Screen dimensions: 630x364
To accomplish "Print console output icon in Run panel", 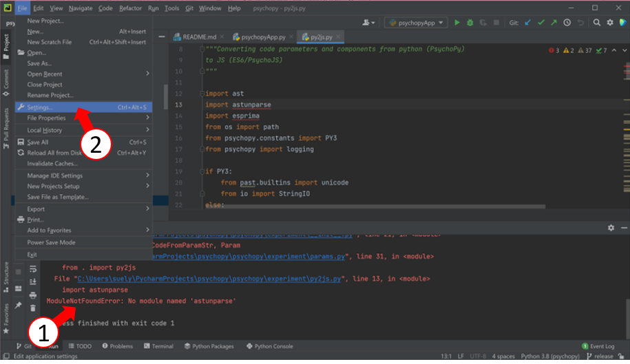I will point(33,295).
